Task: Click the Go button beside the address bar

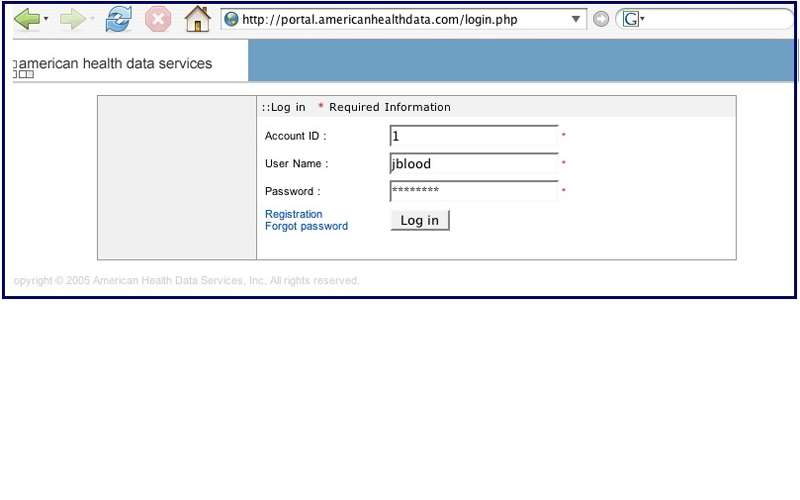Action: click(x=601, y=19)
